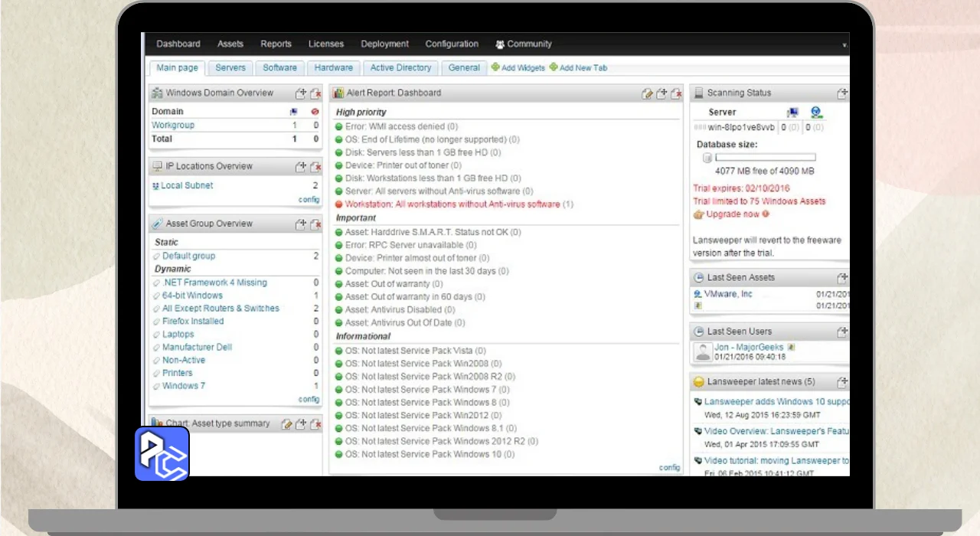This screenshot has height=536, width=980.
Task: Open the Licenses menu
Action: click(326, 44)
